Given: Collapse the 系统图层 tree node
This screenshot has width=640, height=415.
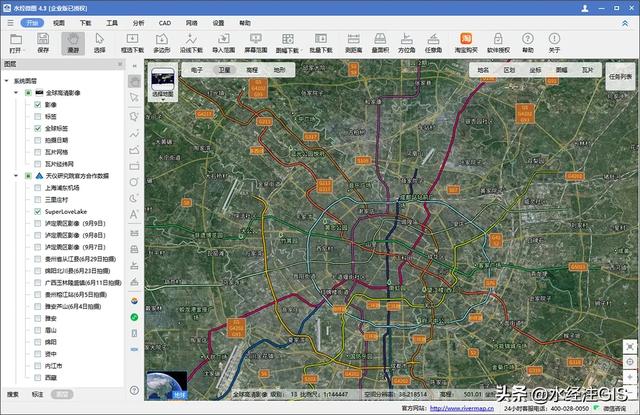Looking at the screenshot, I should pos(7,81).
